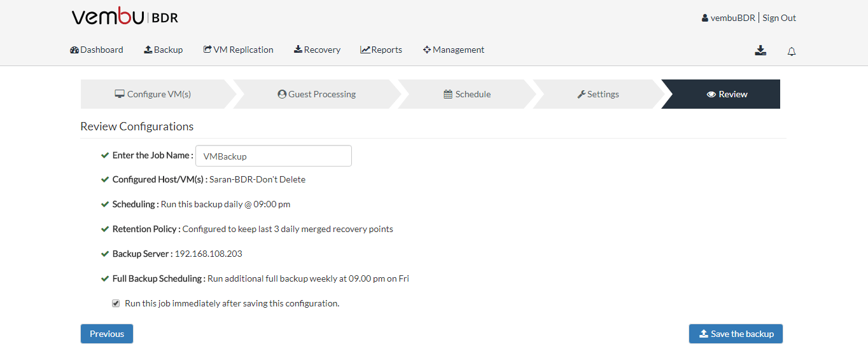Click backup server IP 192.168.108.203

209,254
